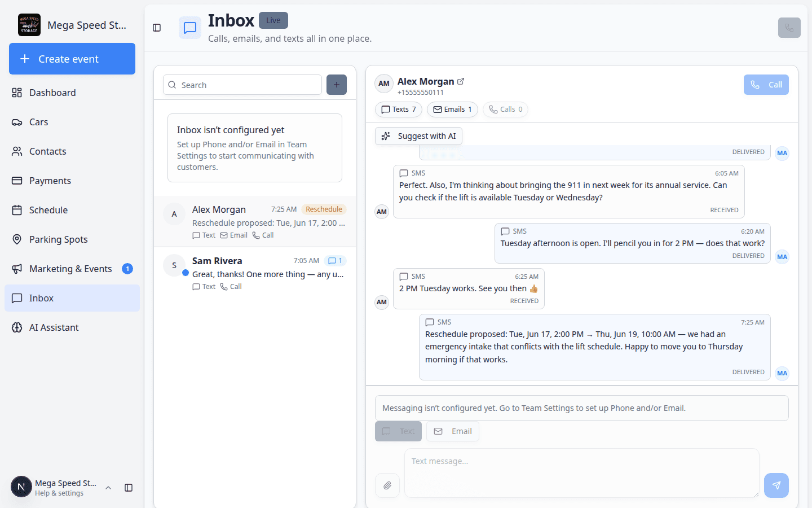Click the Reschedule proposed message bubble
The image size is (812, 508).
595,347
